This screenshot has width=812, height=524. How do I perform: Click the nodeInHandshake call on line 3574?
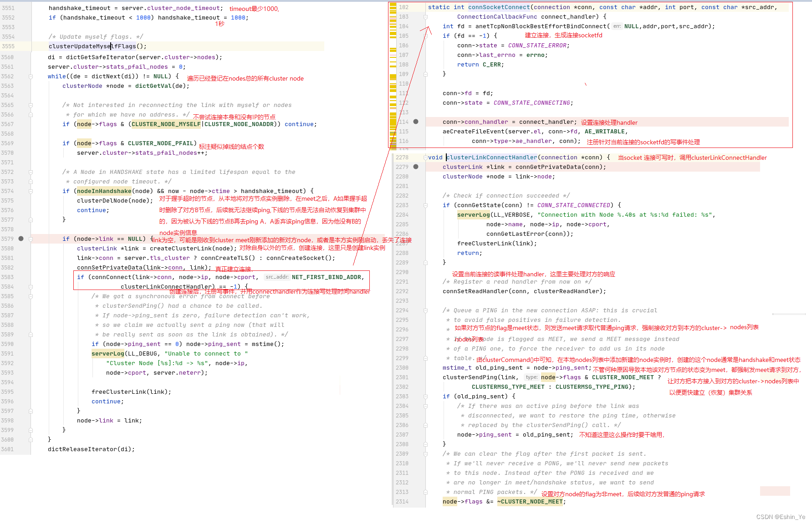click(104, 191)
